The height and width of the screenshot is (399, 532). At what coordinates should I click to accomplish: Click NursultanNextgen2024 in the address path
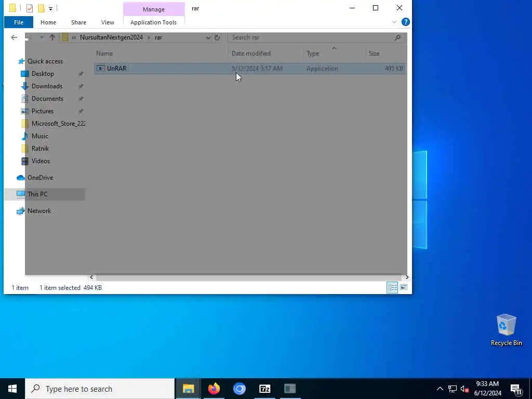pos(111,37)
